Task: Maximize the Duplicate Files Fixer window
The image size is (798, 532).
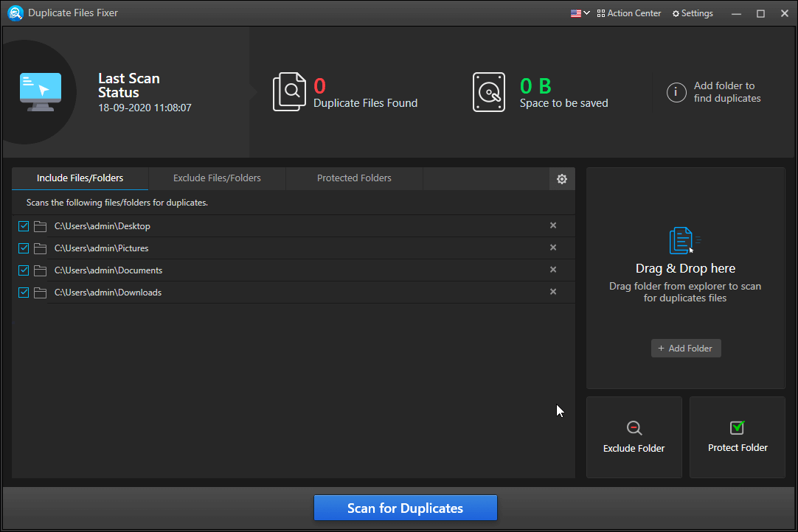Action: [760, 14]
